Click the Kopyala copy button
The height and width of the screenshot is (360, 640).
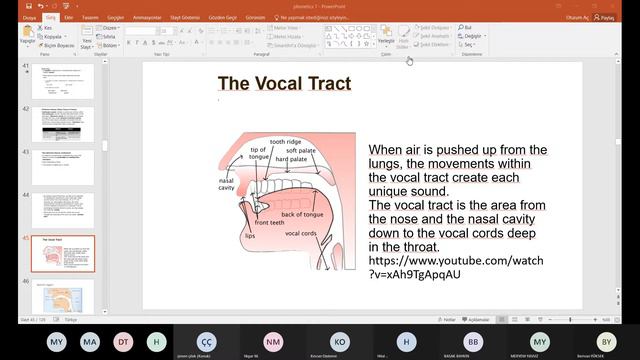point(50,36)
